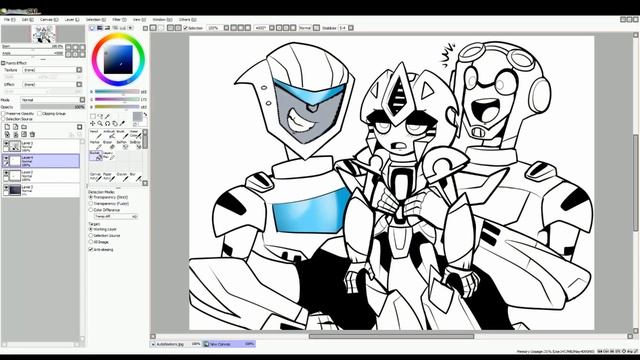Viewport: 640px width, 360px height.
Task: Select the AirBrush tool
Action: (109, 134)
